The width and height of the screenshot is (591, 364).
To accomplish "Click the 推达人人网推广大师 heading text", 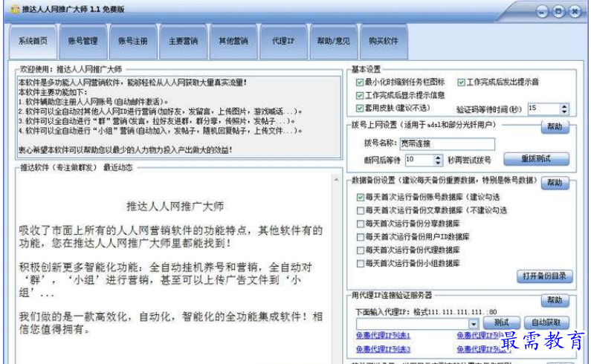I will [x=175, y=207].
